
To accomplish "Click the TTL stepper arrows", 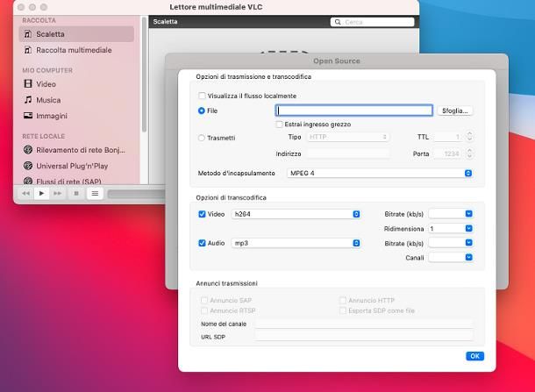I will [469, 137].
